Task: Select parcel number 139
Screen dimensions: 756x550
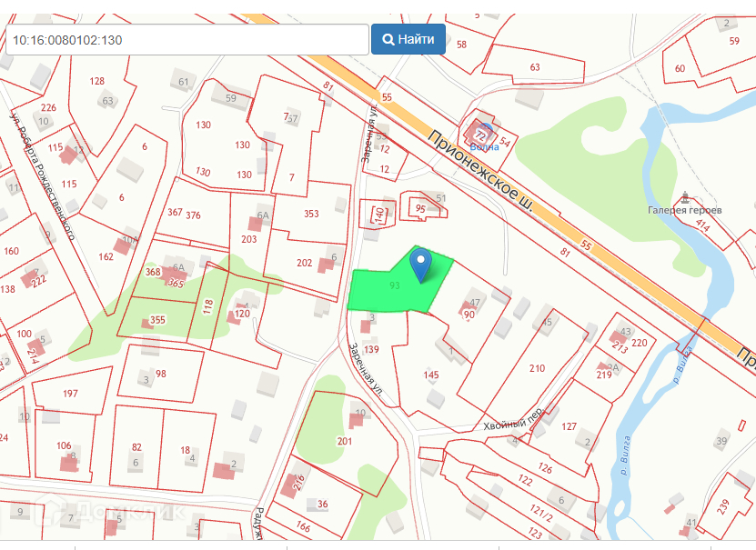Action: pos(371,349)
